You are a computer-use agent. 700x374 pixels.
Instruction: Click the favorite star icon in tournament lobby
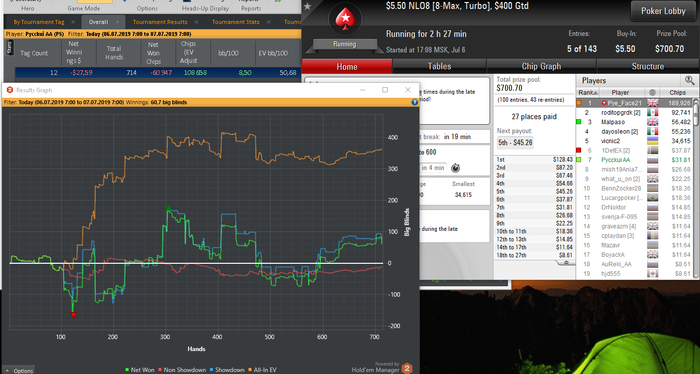click(307, 6)
